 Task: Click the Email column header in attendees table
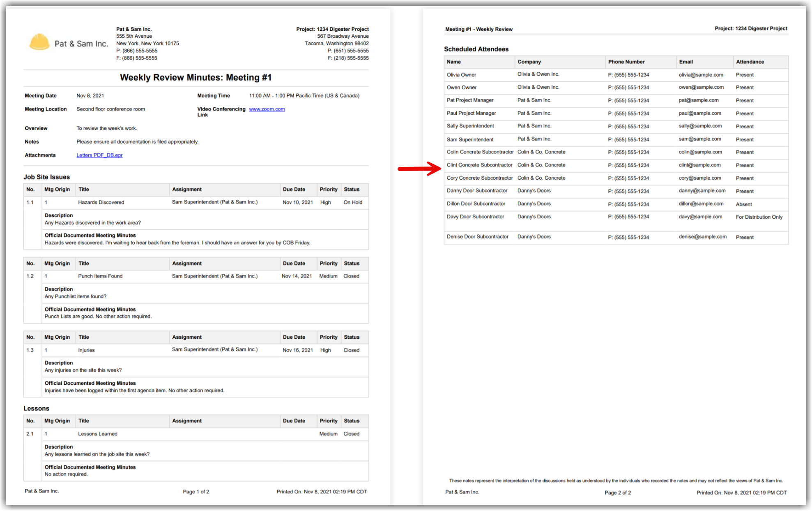tap(685, 62)
